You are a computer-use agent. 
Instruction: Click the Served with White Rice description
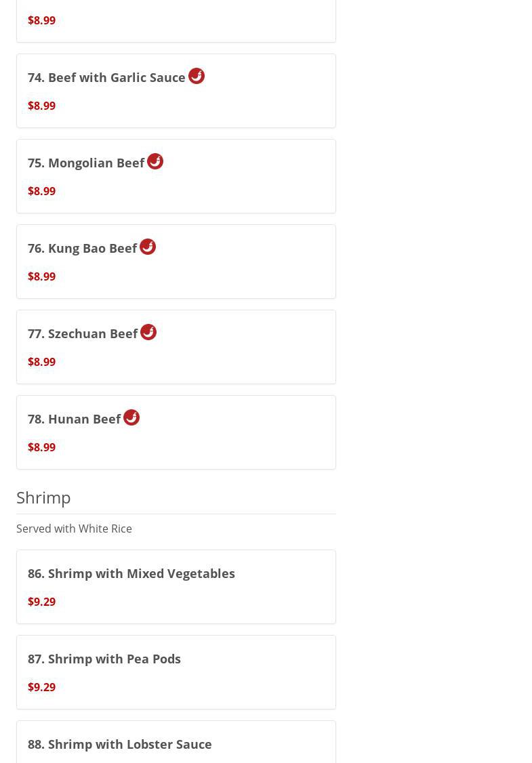(74, 529)
